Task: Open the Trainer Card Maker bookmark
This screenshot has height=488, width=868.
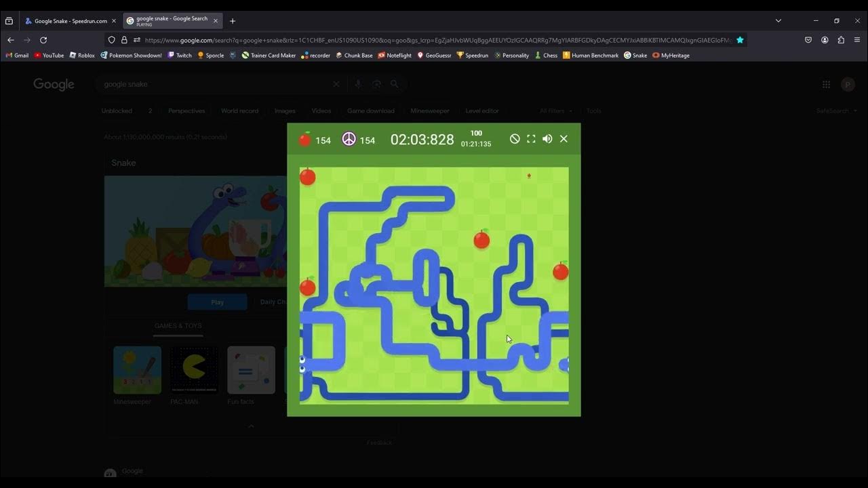Action: [x=269, y=56]
